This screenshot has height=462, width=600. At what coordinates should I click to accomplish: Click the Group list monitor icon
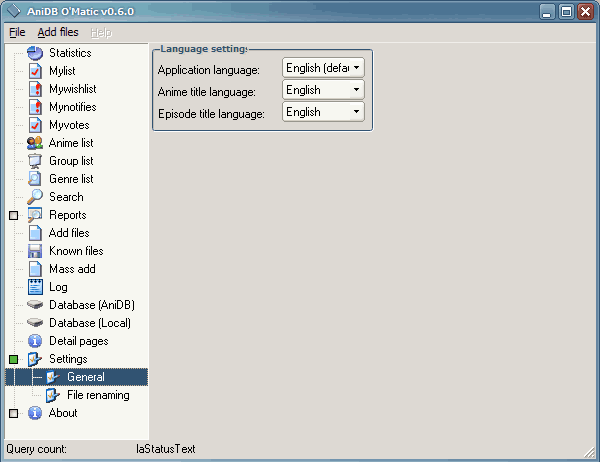point(35,161)
